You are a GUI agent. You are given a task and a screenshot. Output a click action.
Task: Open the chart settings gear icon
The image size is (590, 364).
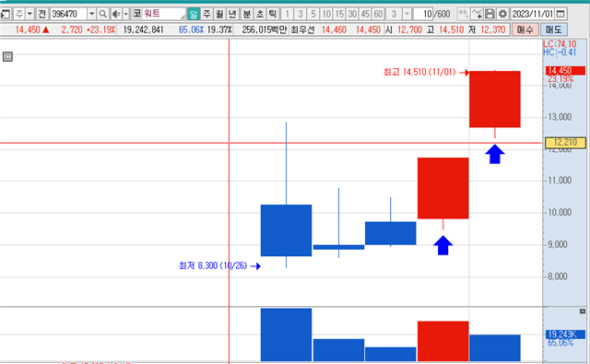502,15
